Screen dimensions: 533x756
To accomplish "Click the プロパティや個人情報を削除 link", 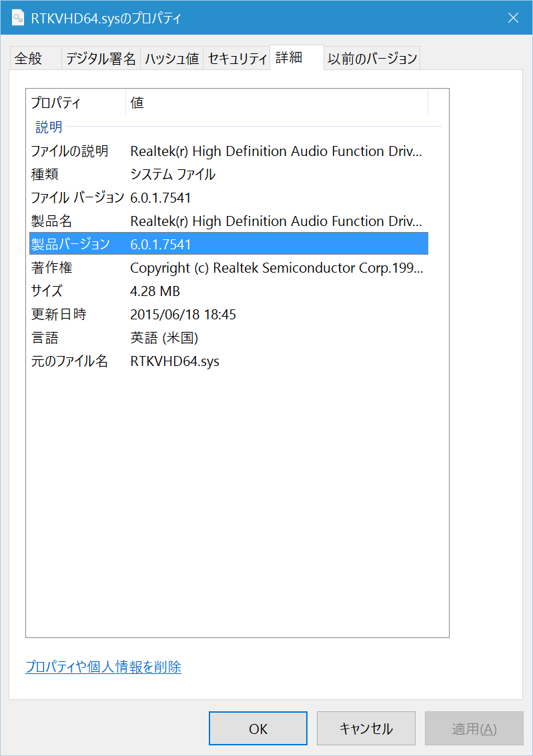I will coord(103,667).
